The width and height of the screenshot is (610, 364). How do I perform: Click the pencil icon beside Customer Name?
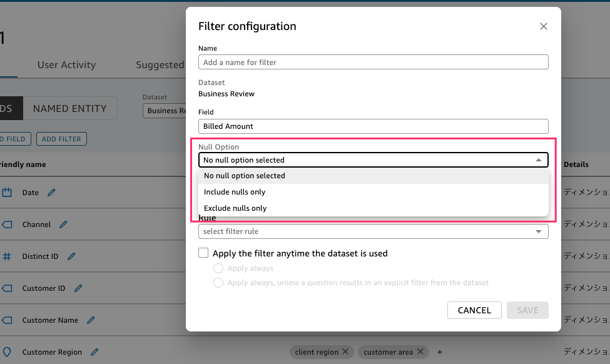click(x=91, y=320)
